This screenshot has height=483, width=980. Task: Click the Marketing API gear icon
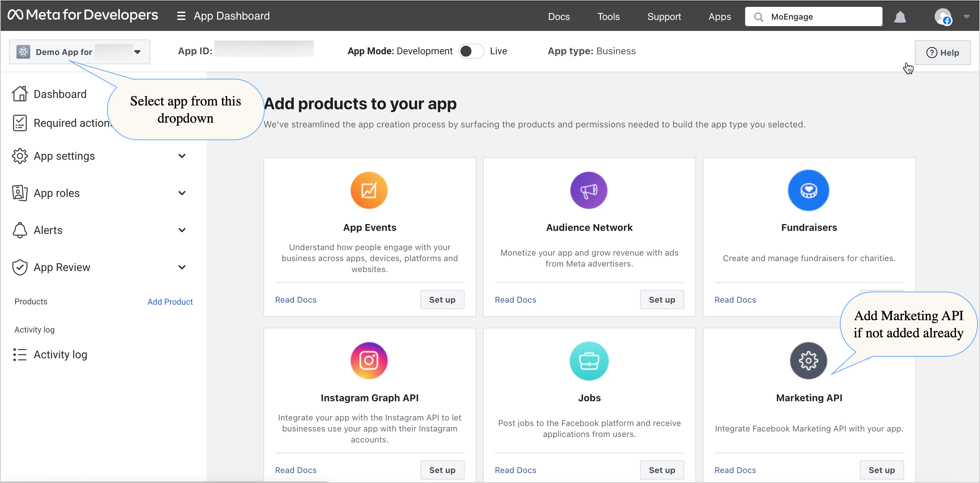tap(808, 360)
